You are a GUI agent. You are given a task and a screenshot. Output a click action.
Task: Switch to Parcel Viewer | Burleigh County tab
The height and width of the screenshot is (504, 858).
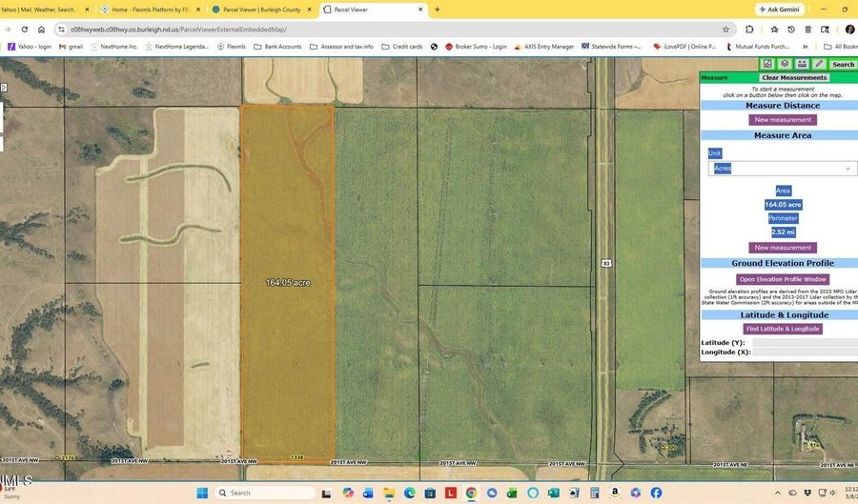(261, 10)
